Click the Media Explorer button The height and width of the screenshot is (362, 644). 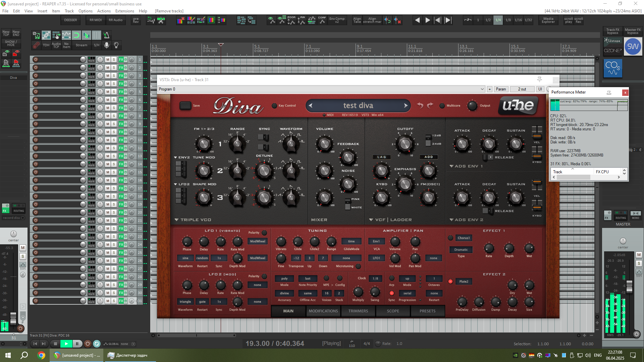[548, 20]
